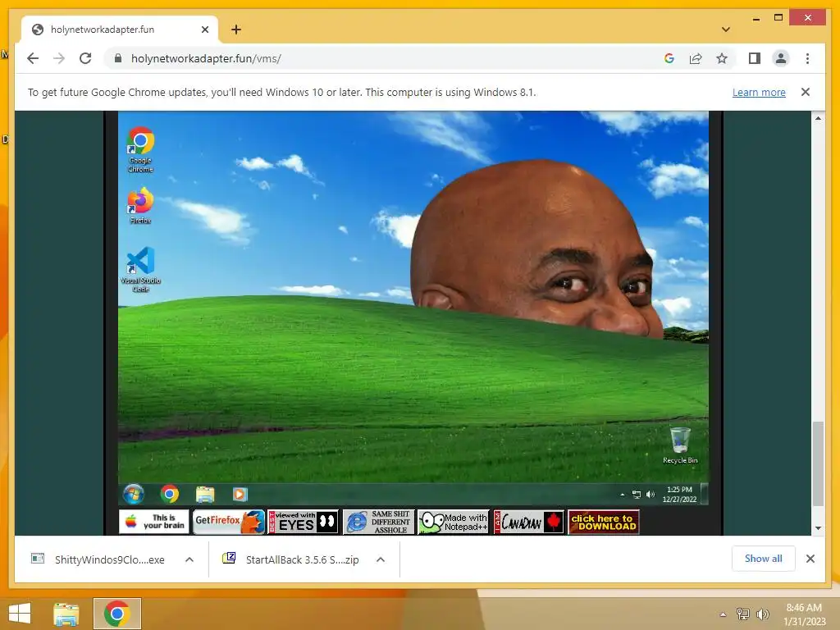Screen dimensions: 840x630
Task: Select the Visual Studio Code desktop shortcut
Action: click(140, 269)
